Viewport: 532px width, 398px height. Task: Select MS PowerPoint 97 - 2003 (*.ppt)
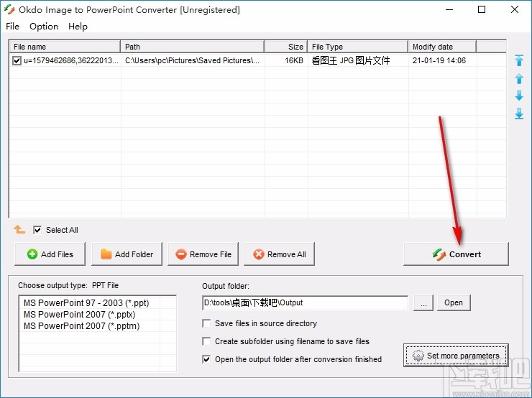pos(86,302)
